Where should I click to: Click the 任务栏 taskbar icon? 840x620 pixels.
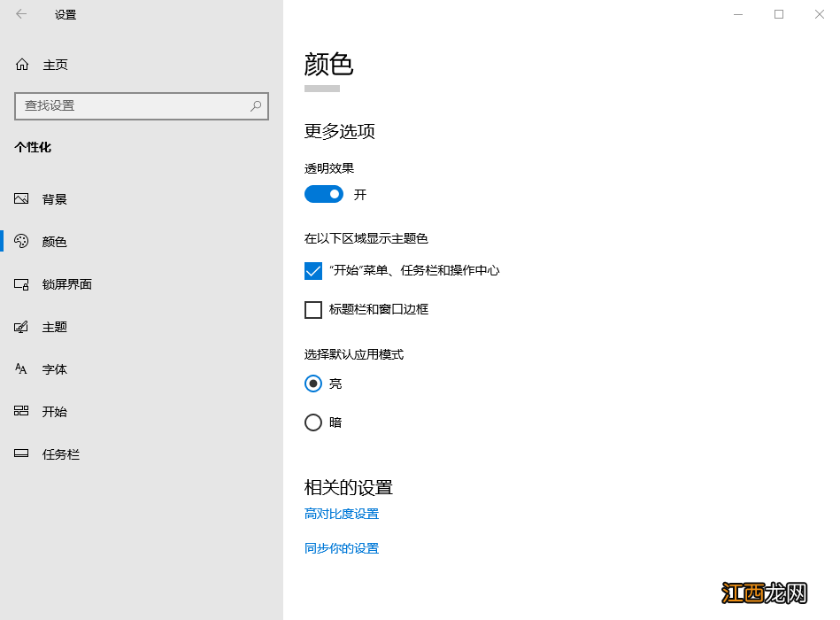tap(21, 453)
